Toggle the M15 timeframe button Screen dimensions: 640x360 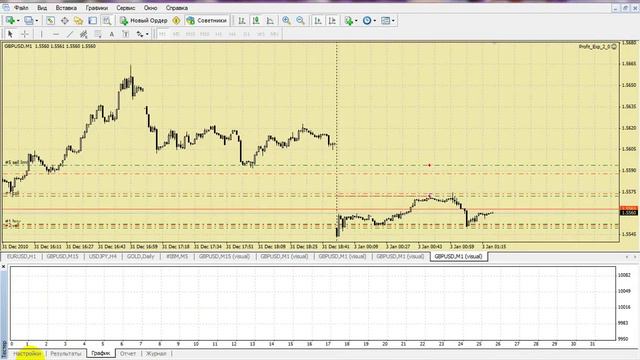(x=190, y=34)
